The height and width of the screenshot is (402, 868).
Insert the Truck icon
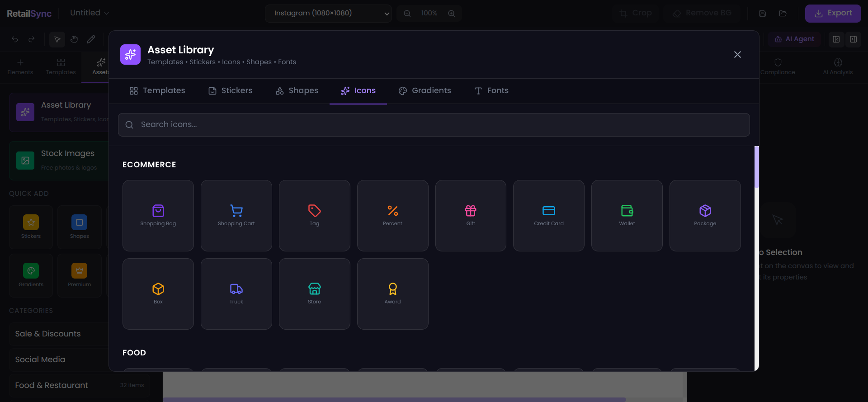tap(236, 294)
